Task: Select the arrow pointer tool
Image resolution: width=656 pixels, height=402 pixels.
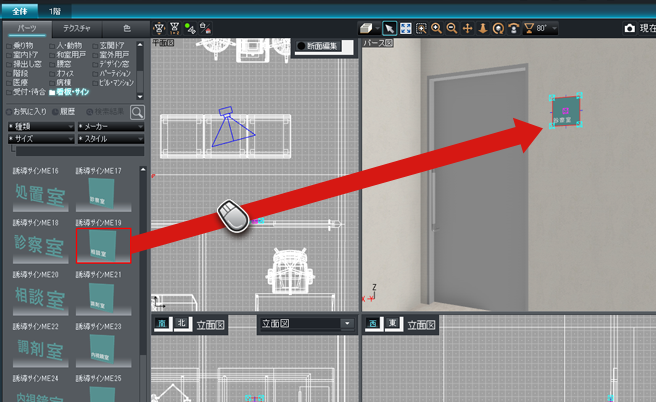Action: pos(389,29)
